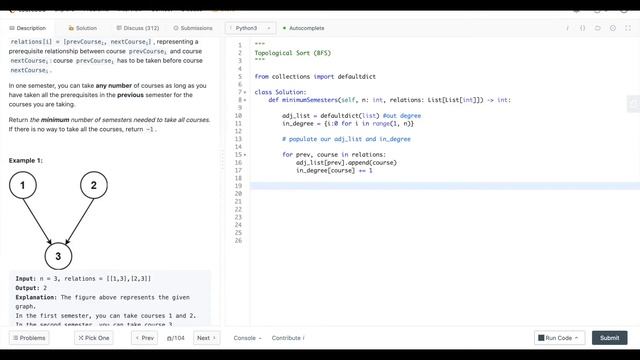The image size is (640, 360).
Task: Click the editor info icon
Action: [567, 28]
